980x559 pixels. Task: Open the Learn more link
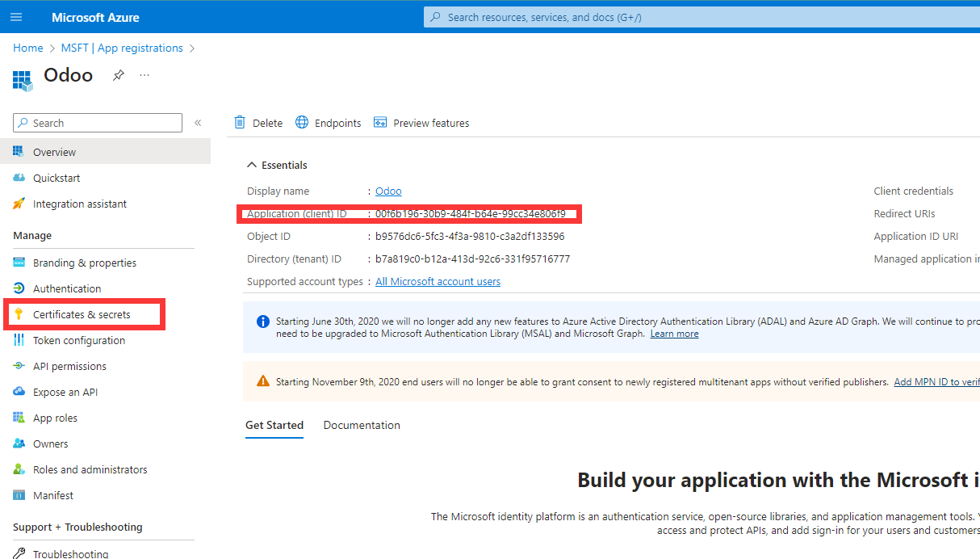tap(675, 334)
